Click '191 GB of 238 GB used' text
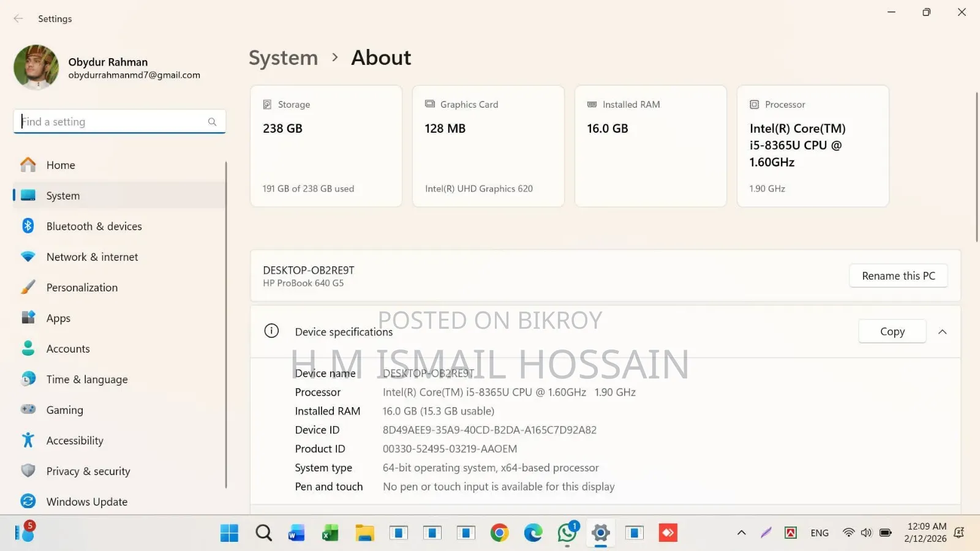The width and height of the screenshot is (980, 551). coord(308,189)
